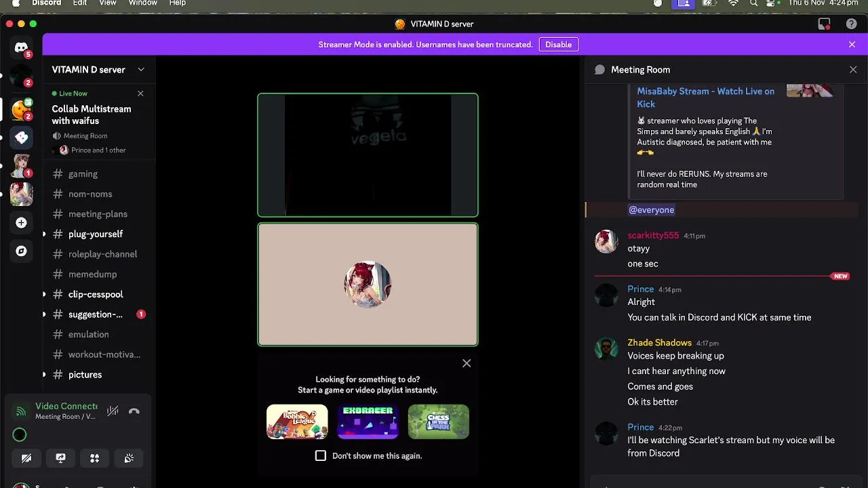
Task: Click scarkitty555's avatar in chat
Action: 606,241
